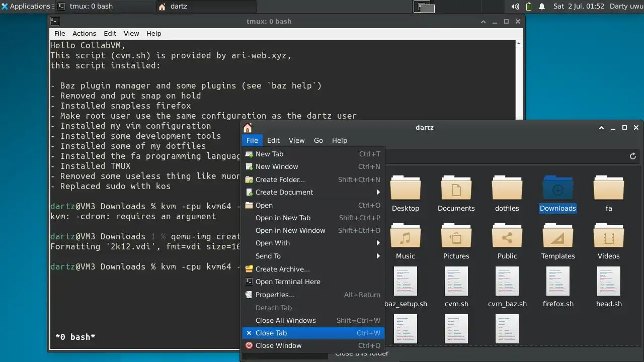
Task: Select Create Archive... menu entry
Action: (313, 269)
